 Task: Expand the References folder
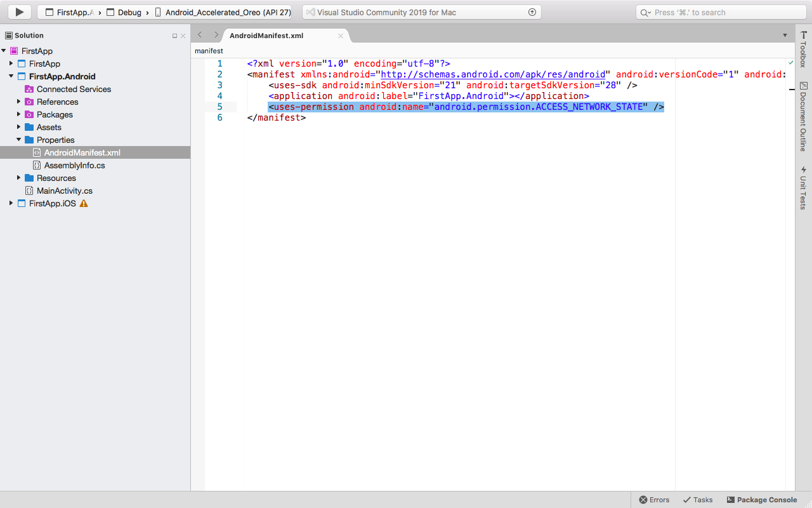(x=19, y=102)
